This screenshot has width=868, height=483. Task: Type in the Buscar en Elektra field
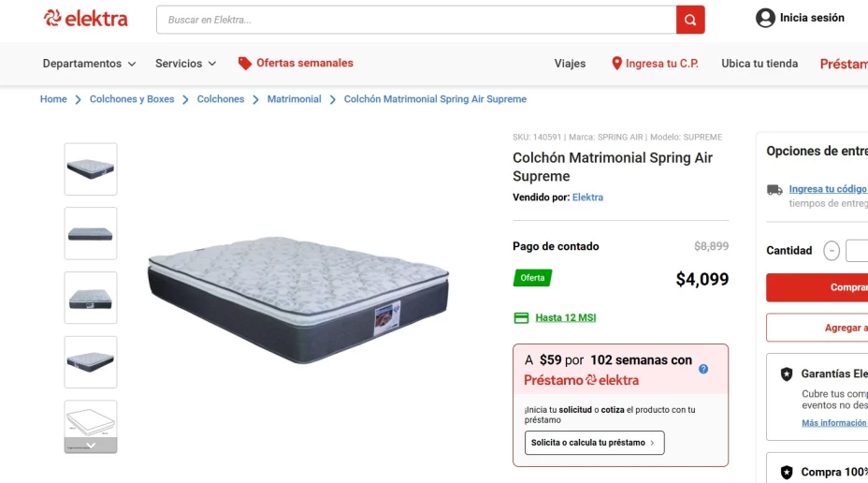tap(416, 20)
